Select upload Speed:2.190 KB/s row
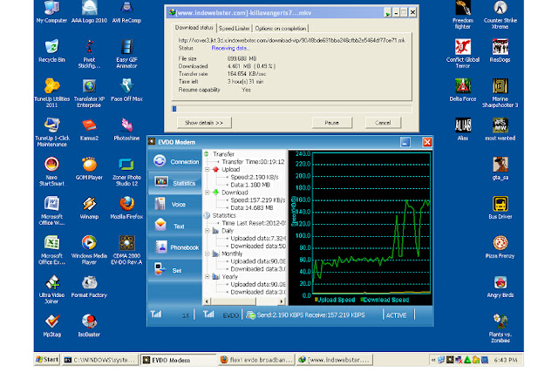Viewport: 558px width, 392px height. [254, 177]
